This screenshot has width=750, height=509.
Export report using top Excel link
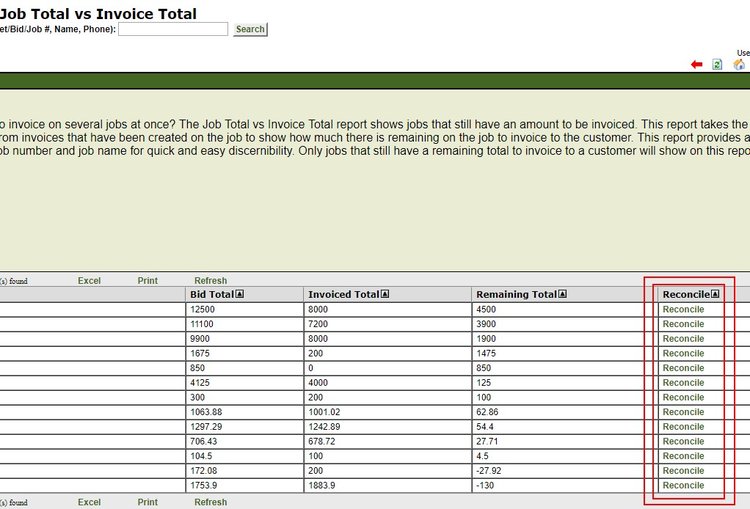tap(89, 281)
